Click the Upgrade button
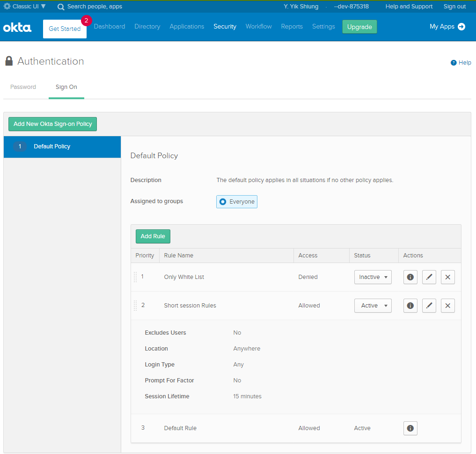 [359, 27]
